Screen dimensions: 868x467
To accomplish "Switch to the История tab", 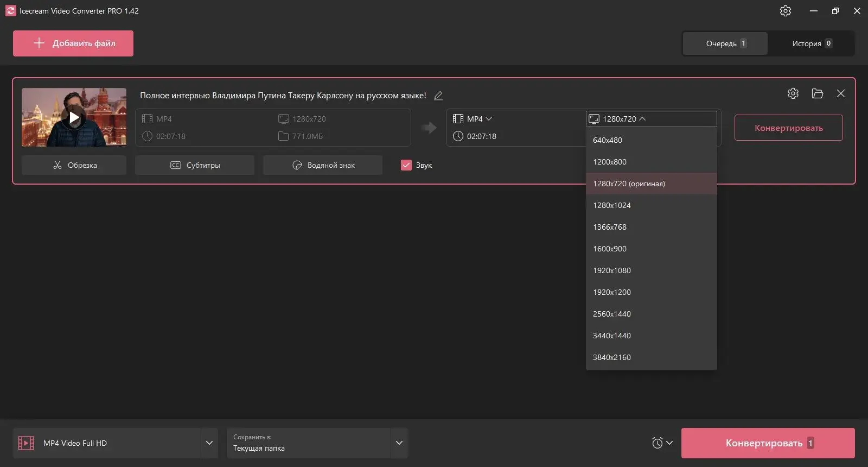I will click(x=811, y=43).
